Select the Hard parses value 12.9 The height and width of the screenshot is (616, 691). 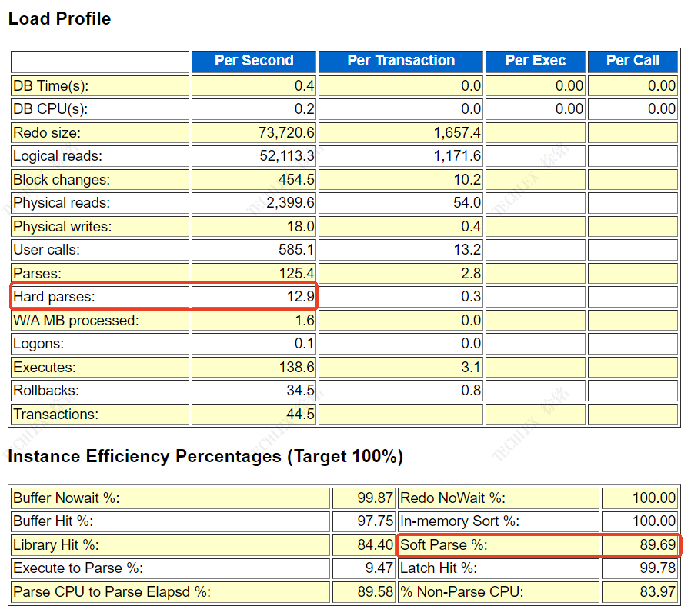[x=299, y=297]
